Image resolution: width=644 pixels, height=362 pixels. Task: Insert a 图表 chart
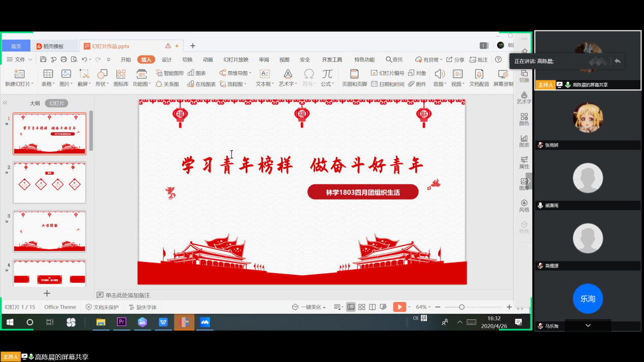point(197,73)
